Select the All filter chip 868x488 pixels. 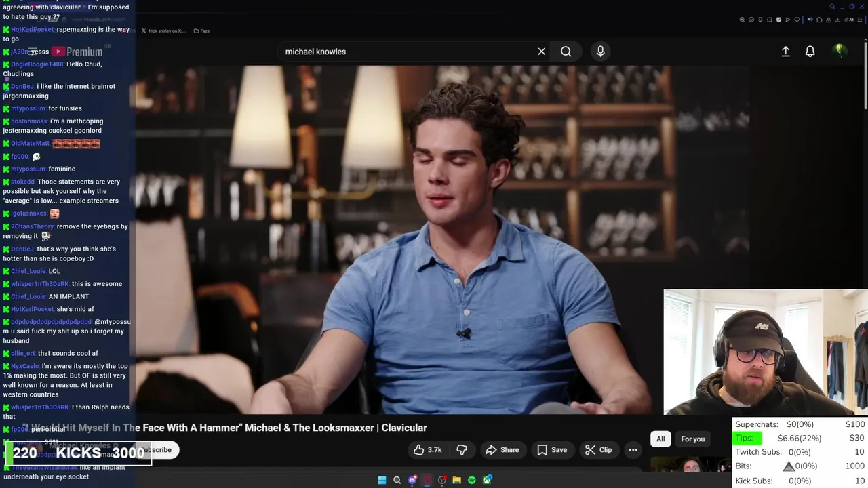pos(660,439)
